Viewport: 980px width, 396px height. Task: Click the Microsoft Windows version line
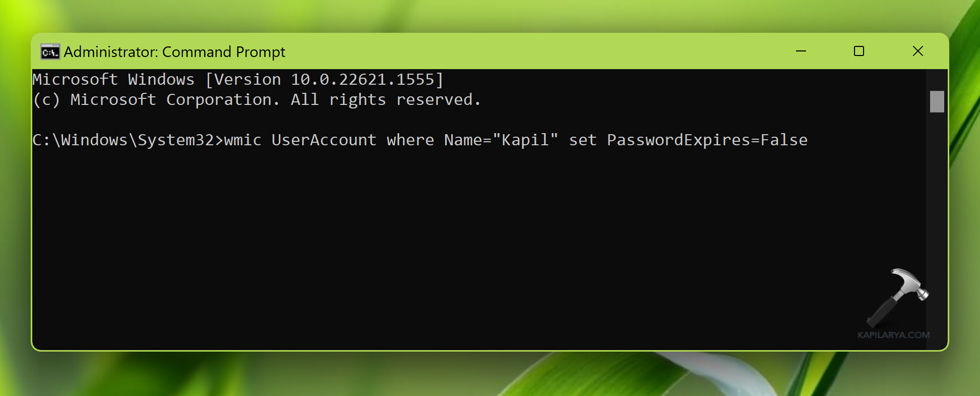point(237,80)
